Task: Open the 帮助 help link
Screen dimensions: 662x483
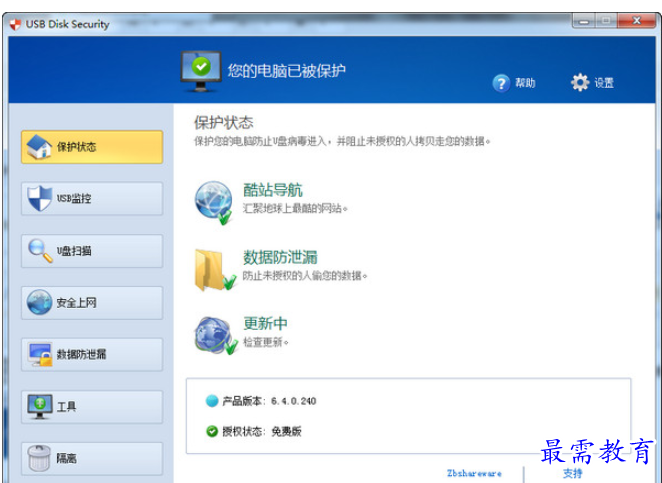Action: coord(525,83)
